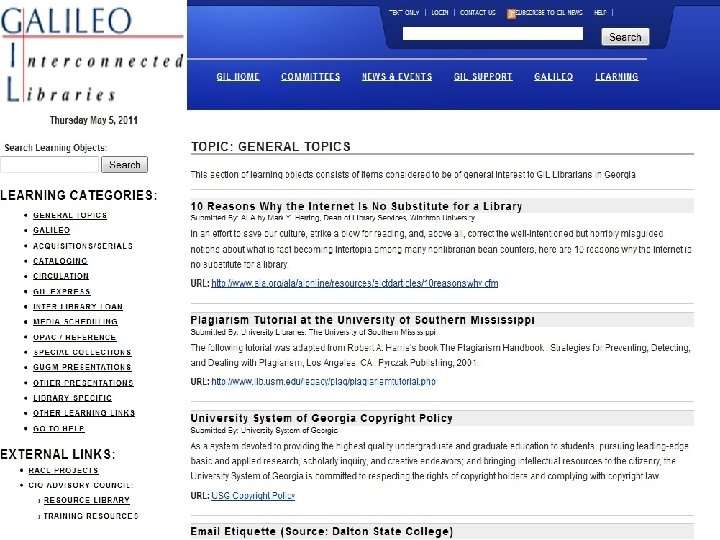
Task: Select Other Learning Links category
Action: tap(84, 413)
